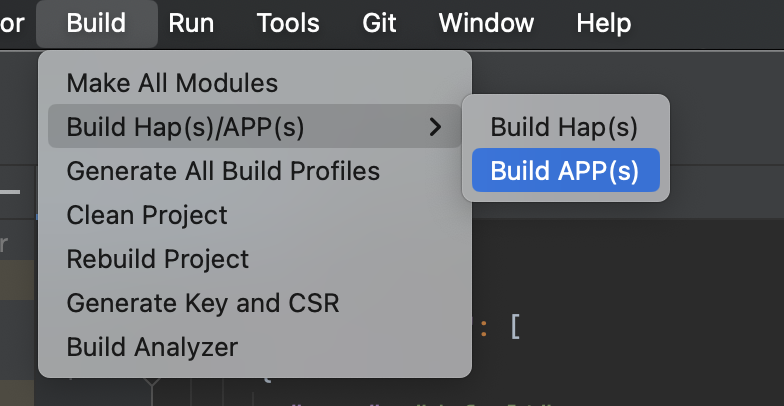Run Clean Project from Build menu

tap(147, 215)
